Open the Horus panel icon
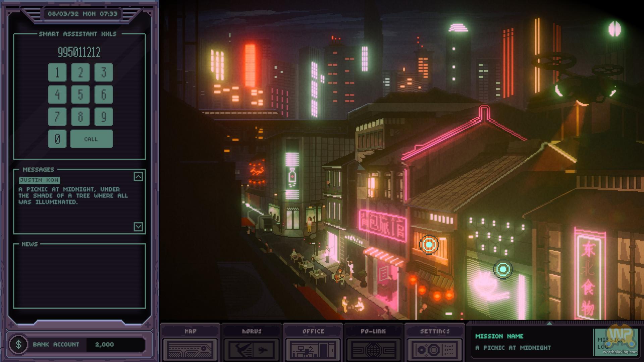The height and width of the screenshot is (362, 644). [252, 350]
